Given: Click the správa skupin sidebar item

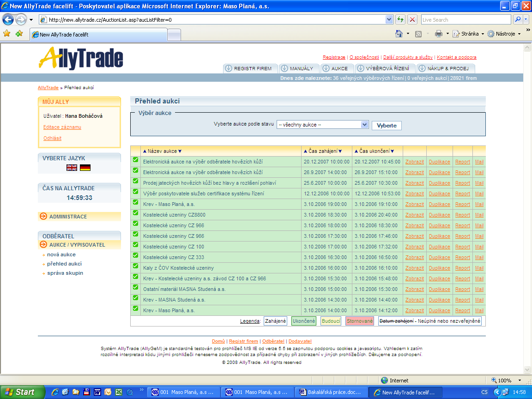Looking at the screenshot, I should (65, 273).
